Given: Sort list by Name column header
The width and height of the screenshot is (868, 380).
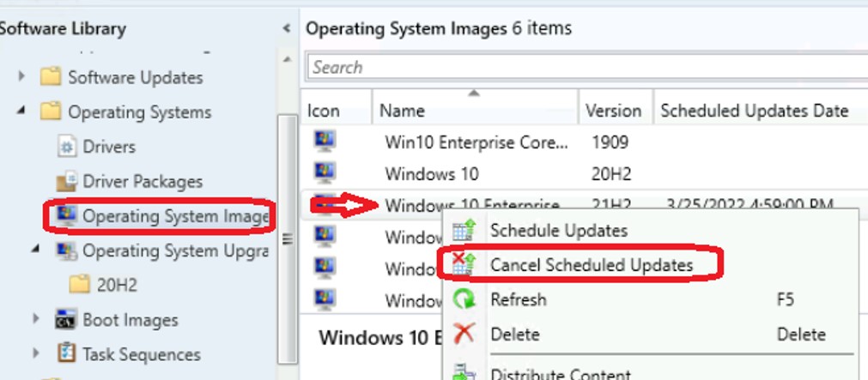Looking at the screenshot, I should coord(476,111).
